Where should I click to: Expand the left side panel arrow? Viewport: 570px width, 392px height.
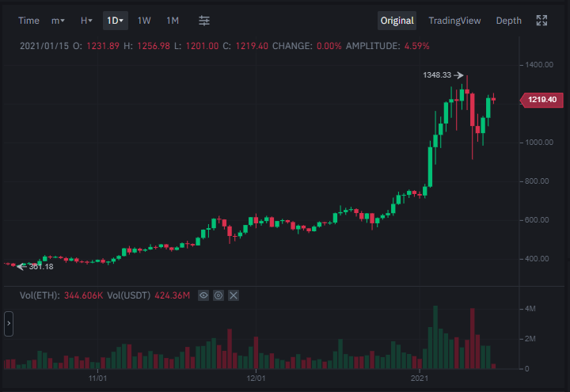9,323
